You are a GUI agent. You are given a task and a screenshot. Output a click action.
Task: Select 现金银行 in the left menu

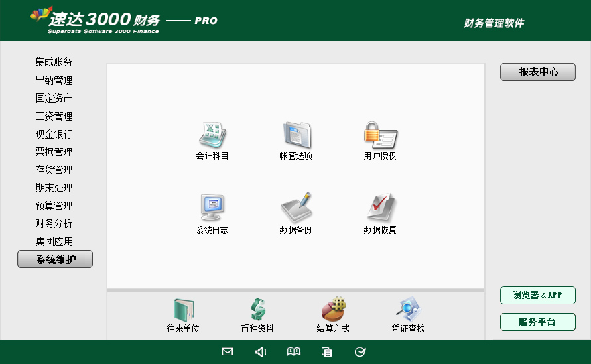tap(54, 134)
